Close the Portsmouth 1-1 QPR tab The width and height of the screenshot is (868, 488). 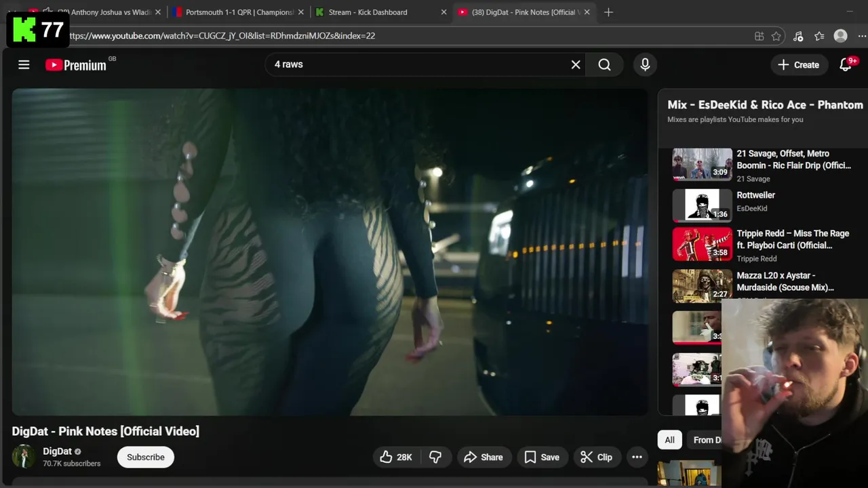click(x=300, y=12)
